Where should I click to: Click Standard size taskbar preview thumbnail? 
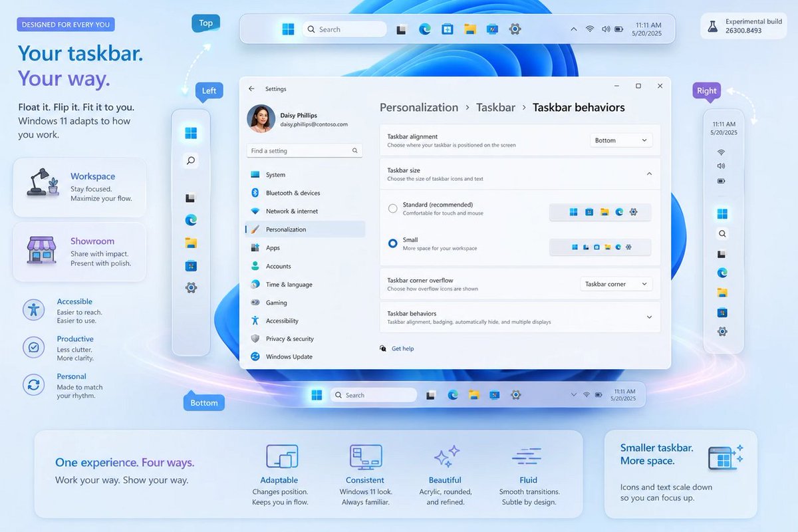(600, 212)
